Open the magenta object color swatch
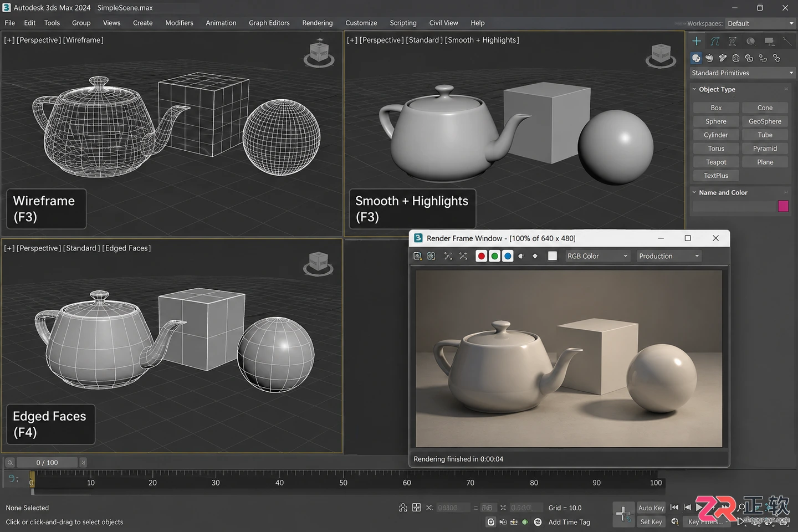798x532 pixels. [x=783, y=206]
